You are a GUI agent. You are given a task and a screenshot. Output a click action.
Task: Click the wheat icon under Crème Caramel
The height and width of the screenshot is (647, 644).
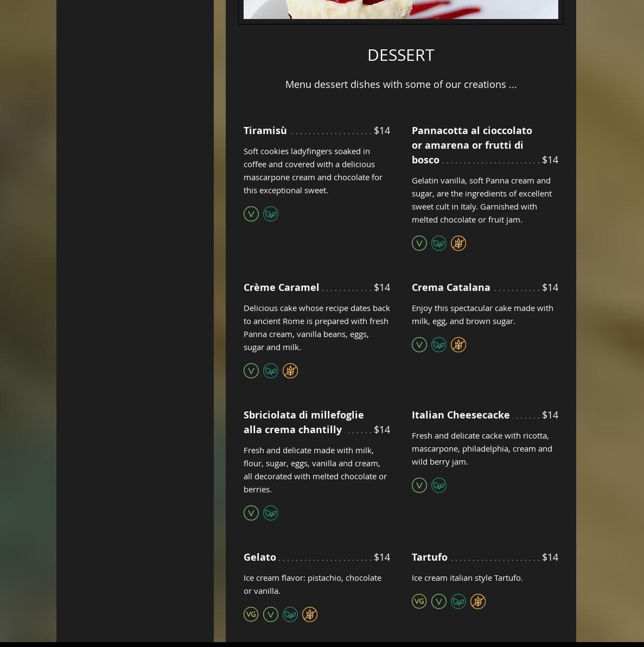click(x=290, y=371)
